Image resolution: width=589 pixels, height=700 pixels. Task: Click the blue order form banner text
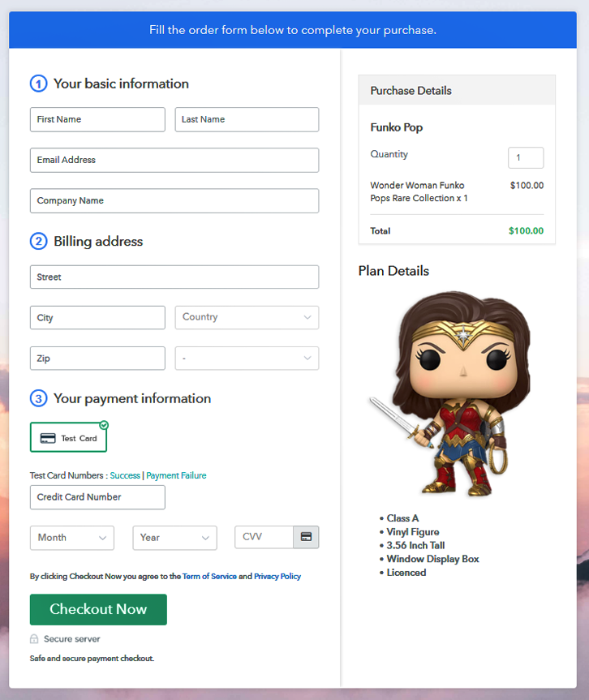point(293,30)
